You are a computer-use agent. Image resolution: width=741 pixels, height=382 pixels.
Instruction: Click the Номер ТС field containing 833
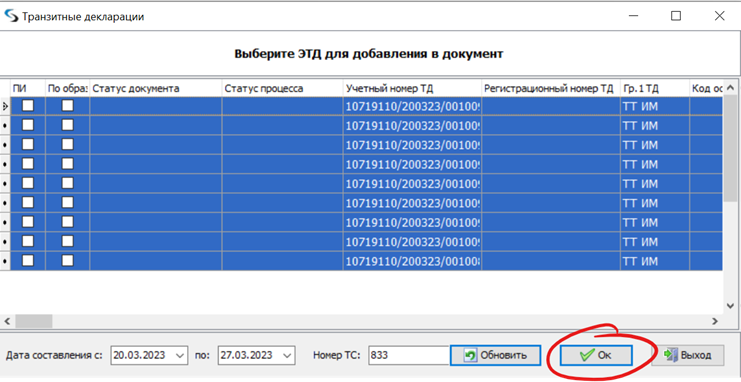pyautogui.click(x=409, y=355)
